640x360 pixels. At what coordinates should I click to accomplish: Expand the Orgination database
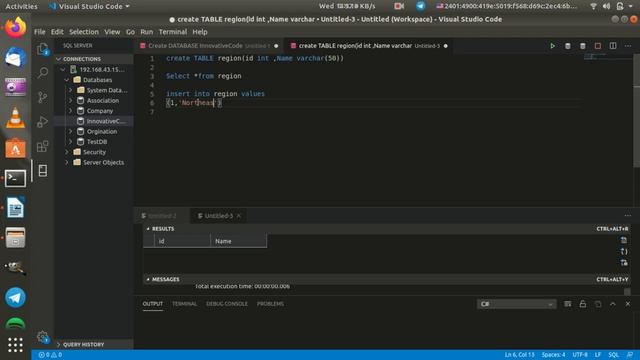[x=70, y=131]
